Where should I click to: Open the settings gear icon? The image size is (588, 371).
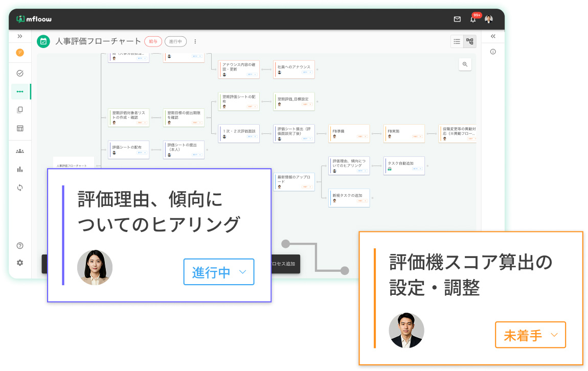20,263
